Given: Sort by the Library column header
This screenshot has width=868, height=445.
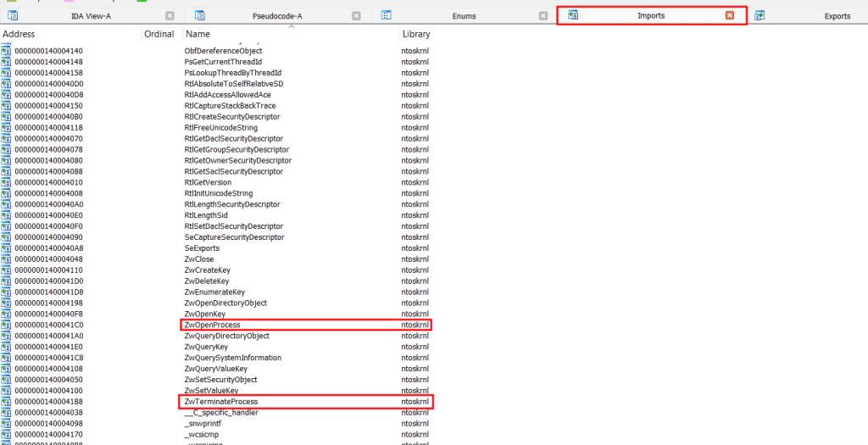Looking at the screenshot, I should point(415,34).
